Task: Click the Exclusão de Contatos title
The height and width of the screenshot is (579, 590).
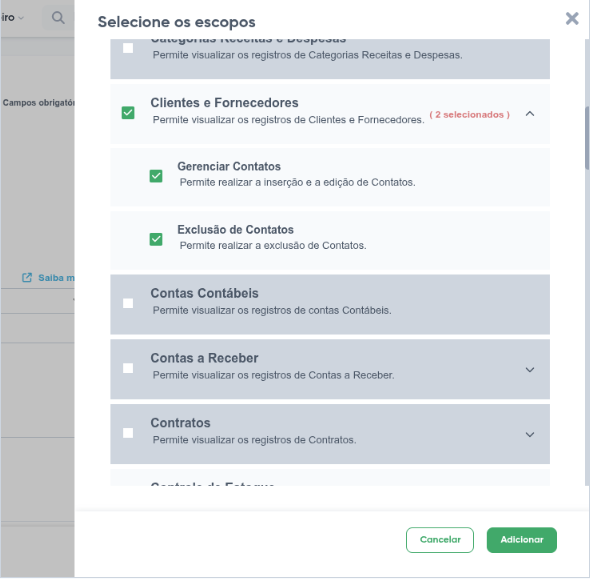Action: (x=235, y=229)
